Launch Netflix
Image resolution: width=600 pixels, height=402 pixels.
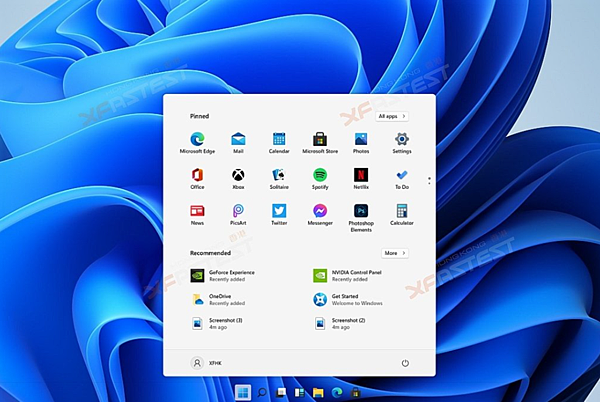[x=361, y=179]
